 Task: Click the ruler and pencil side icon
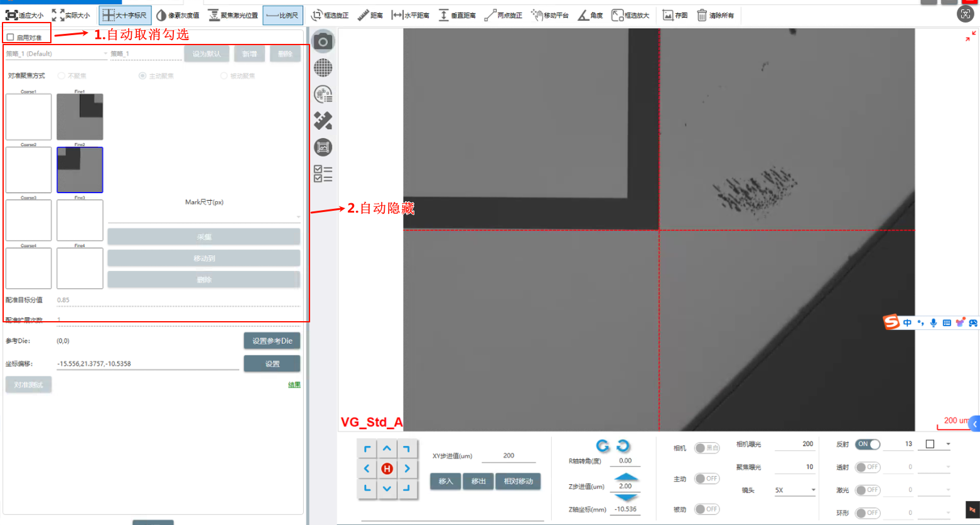pos(323,120)
